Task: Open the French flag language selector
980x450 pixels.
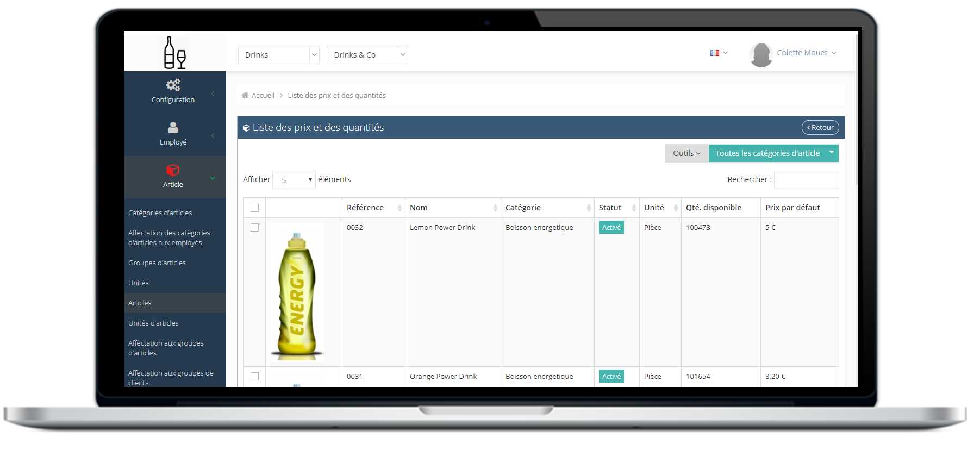Action: click(718, 53)
